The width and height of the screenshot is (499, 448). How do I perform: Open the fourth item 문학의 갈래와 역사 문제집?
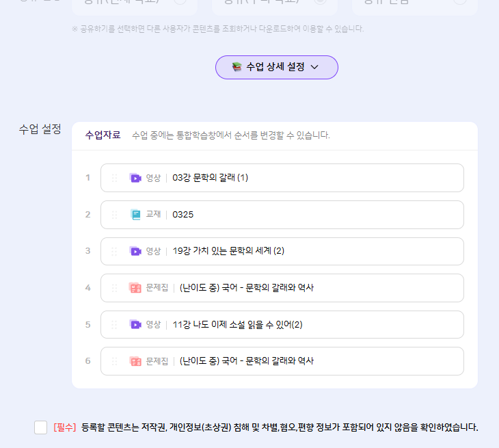pyautogui.click(x=247, y=288)
